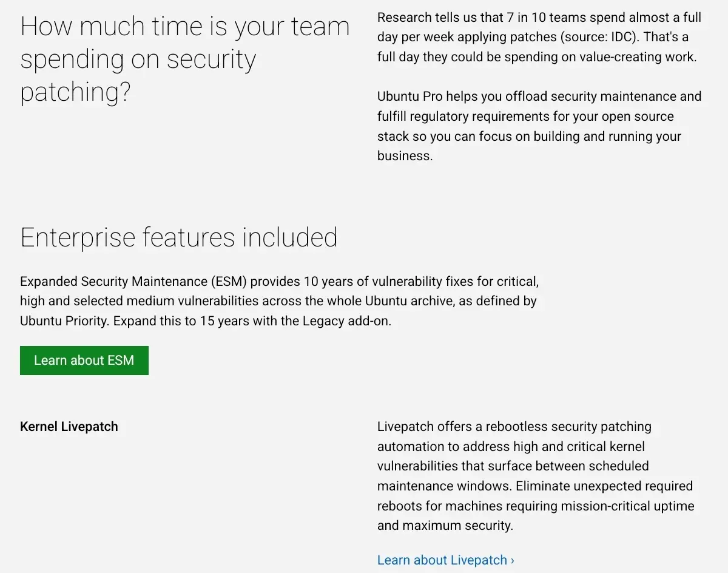Open the Learn about Livepatch link
The image size is (728, 573).
pyautogui.click(x=442, y=560)
